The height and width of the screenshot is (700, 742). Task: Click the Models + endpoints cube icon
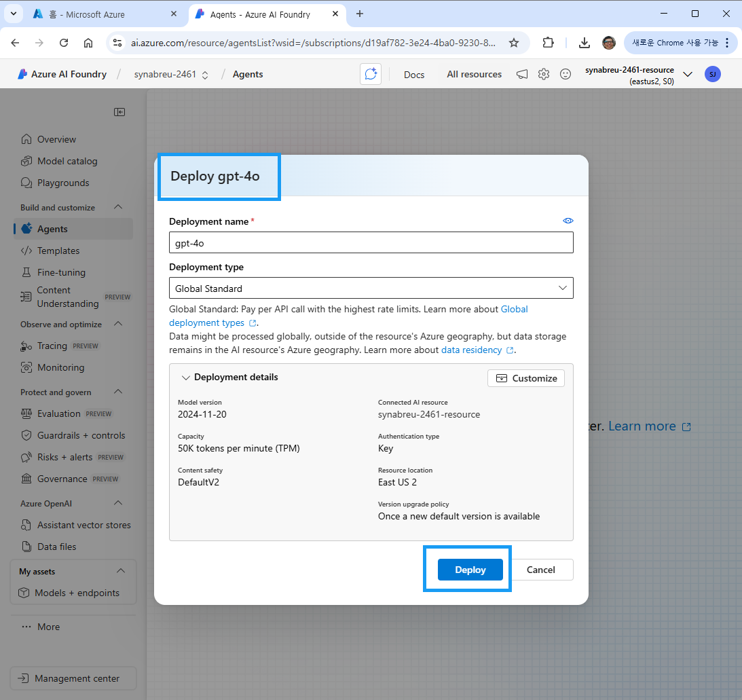(24, 593)
